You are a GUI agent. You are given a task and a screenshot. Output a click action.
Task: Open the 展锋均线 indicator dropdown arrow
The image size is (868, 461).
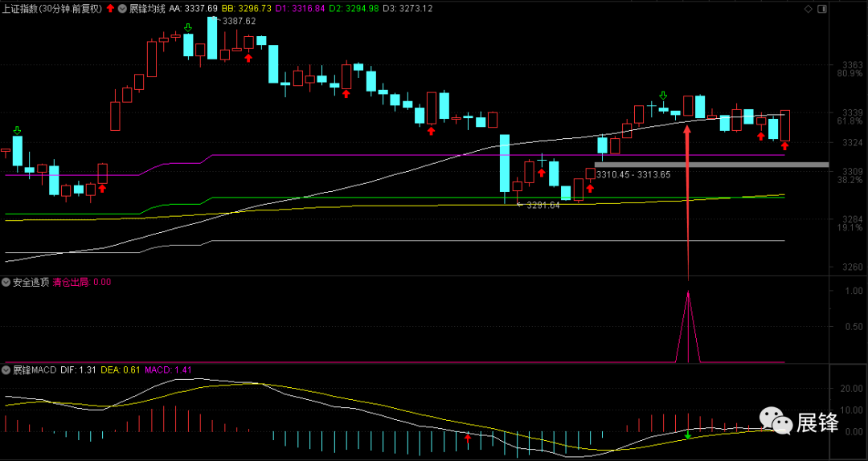[124, 8]
